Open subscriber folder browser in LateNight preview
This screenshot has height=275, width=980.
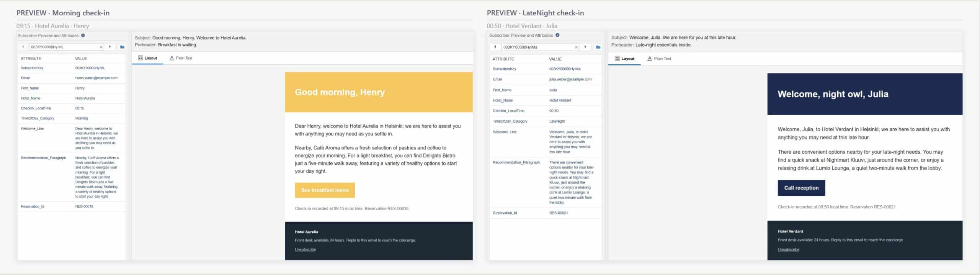pyautogui.click(x=598, y=47)
